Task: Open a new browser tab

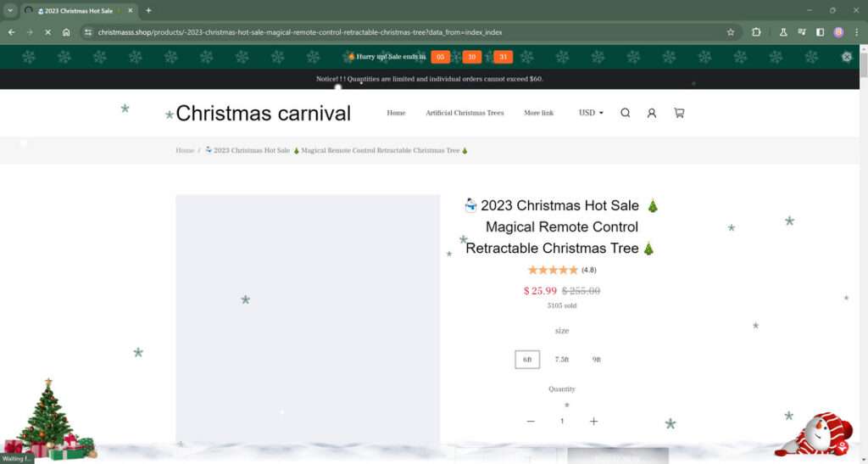Action: tap(148, 10)
